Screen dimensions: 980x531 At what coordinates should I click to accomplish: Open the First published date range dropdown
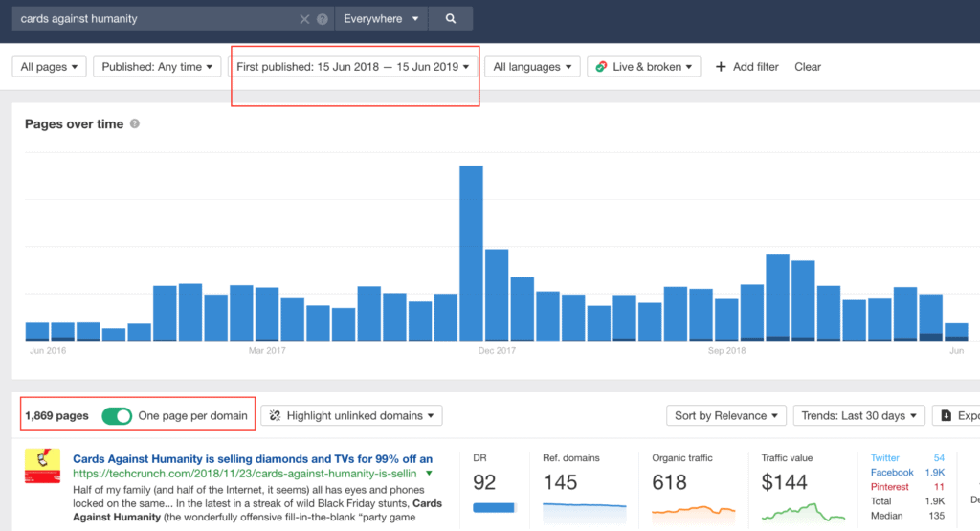click(x=353, y=67)
